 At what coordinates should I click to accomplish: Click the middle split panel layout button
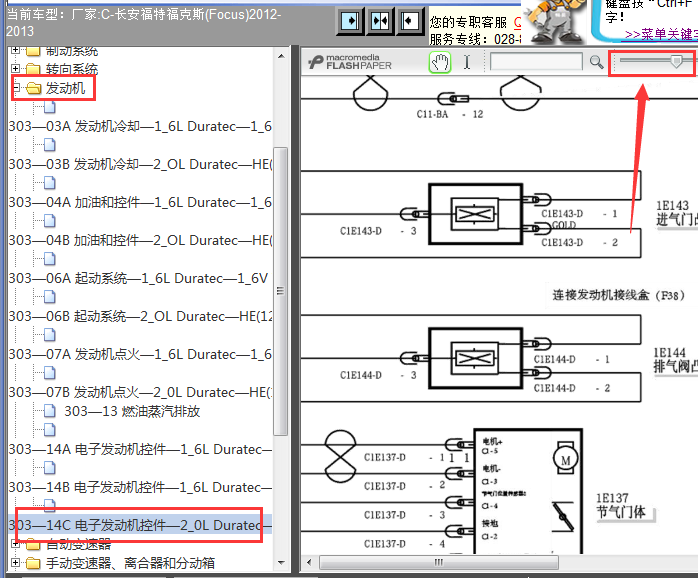380,20
